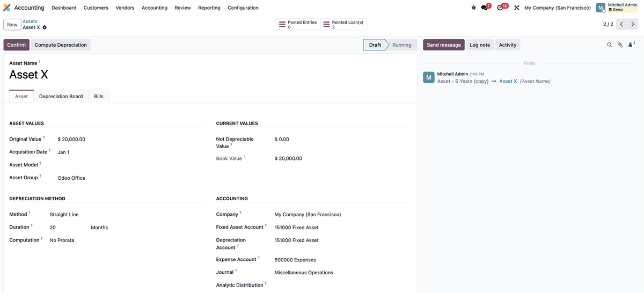Image resolution: width=644 pixels, height=293 pixels.
Task: Open the Accounting menu item
Action: (x=155, y=8)
